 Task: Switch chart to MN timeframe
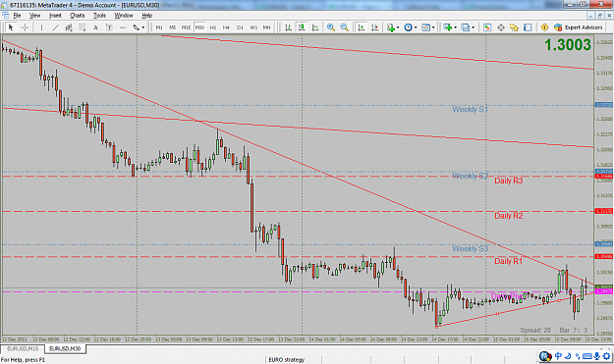(x=266, y=27)
